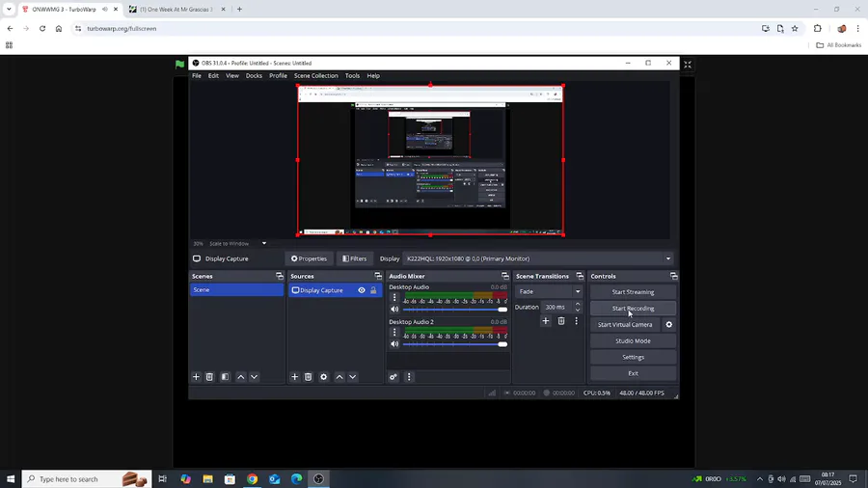Viewport: 868px width, 488px height.
Task: Increase transition duration with the up arrow
Action: pyautogui.click(x=578, y=304)
